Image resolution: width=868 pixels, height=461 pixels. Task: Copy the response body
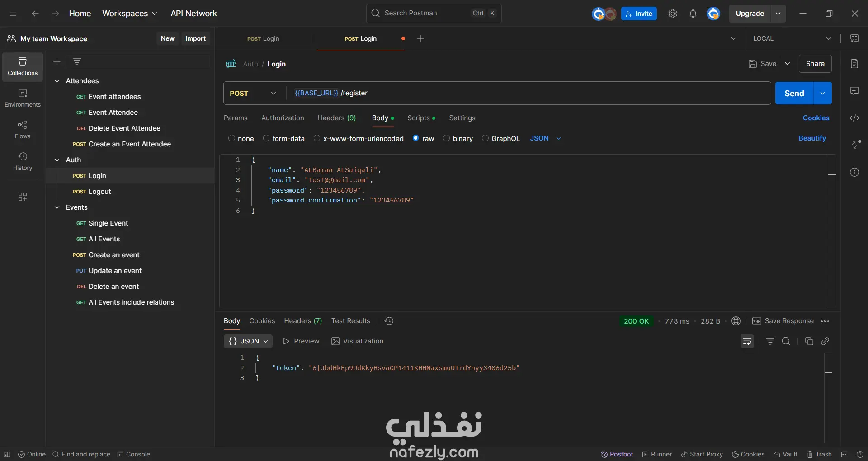(x=809, y=341)
